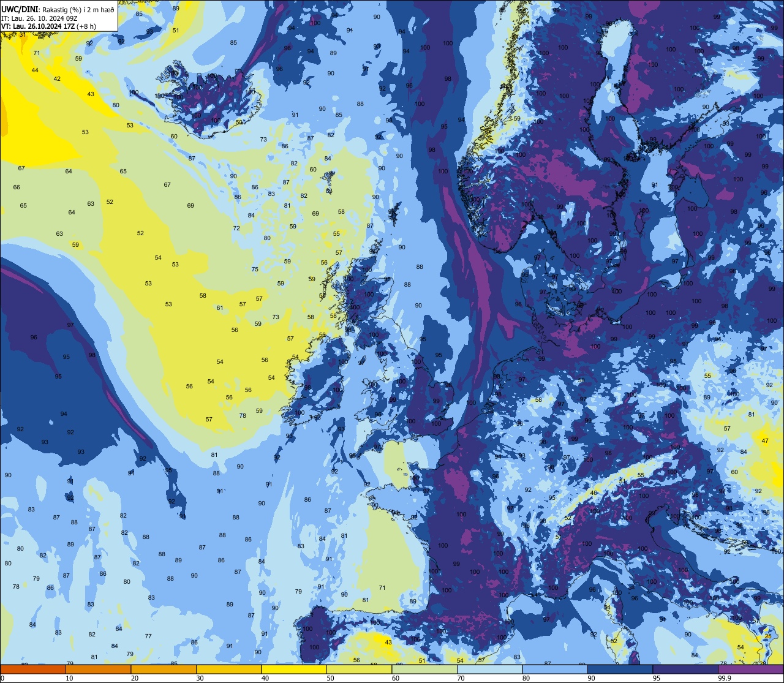
Task: Click the '80' legend scale label
Action: (x=526, y=678)
